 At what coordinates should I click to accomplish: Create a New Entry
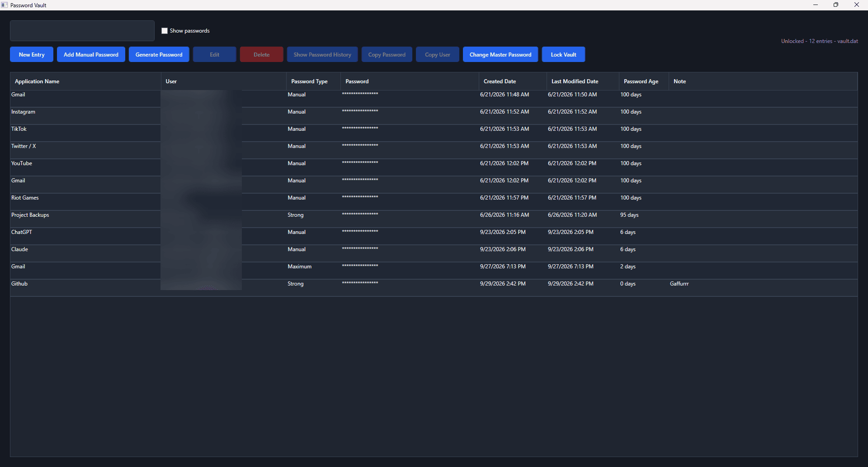(x=32, y=54)
